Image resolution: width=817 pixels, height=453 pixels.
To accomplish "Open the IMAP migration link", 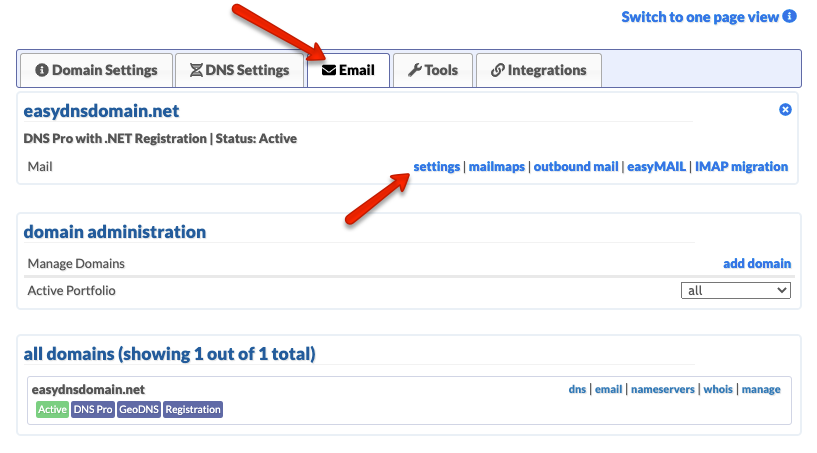I will 741,167.
